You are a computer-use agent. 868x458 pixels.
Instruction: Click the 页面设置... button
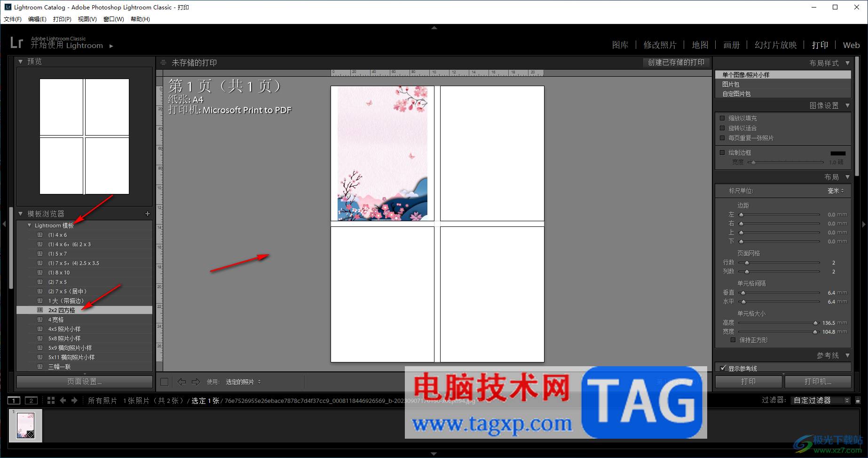[x=85, y=381]
